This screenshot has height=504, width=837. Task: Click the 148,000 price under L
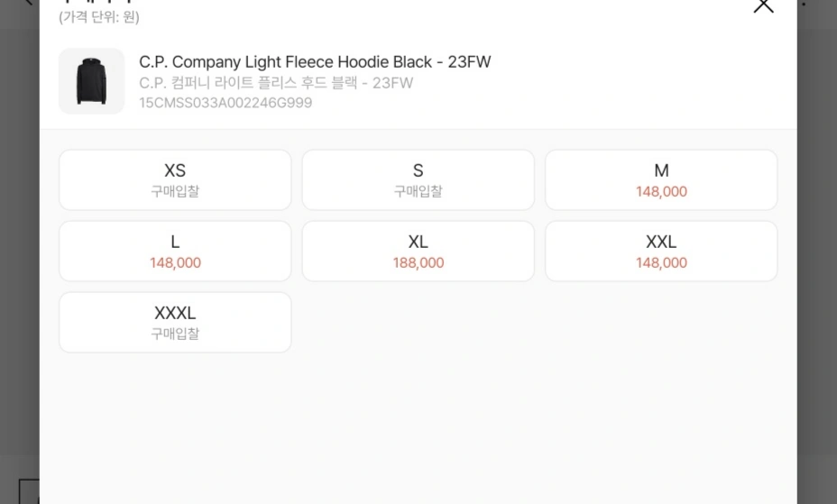(x=175, y=263)
